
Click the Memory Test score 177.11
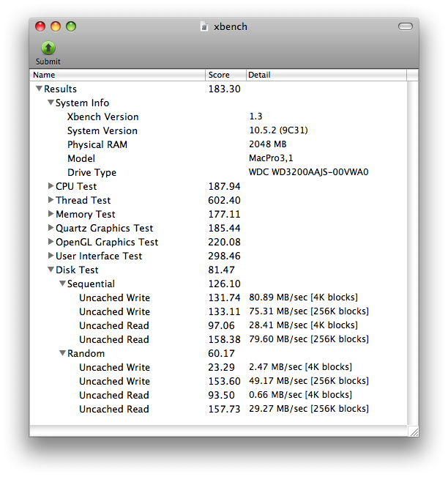(x=224, y=214)
